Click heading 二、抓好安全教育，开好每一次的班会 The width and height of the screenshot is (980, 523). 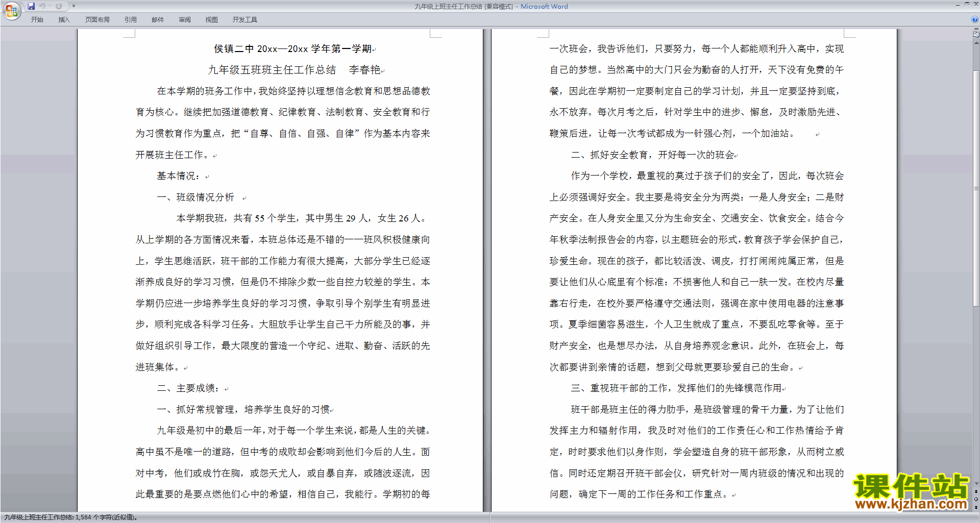pos(652,155)
